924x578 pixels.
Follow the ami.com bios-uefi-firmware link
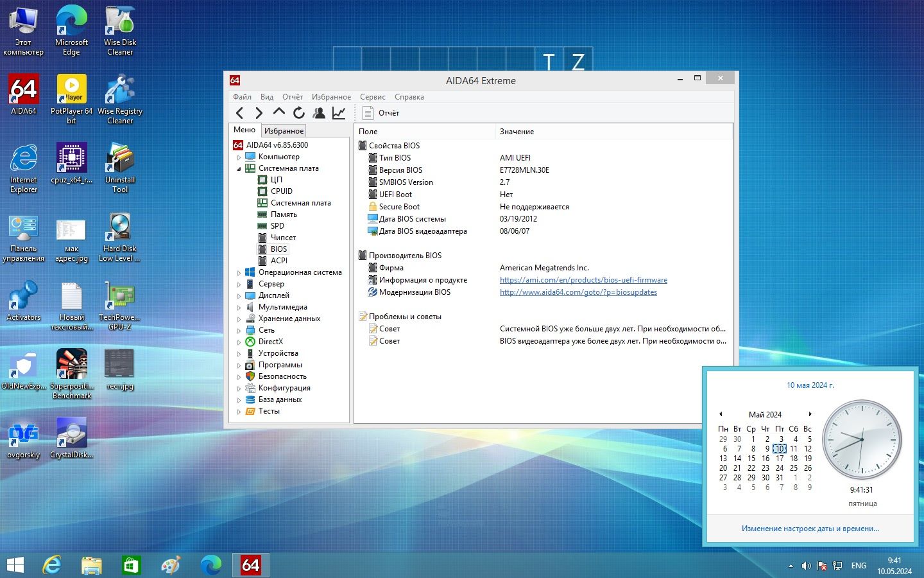(583, 280)
